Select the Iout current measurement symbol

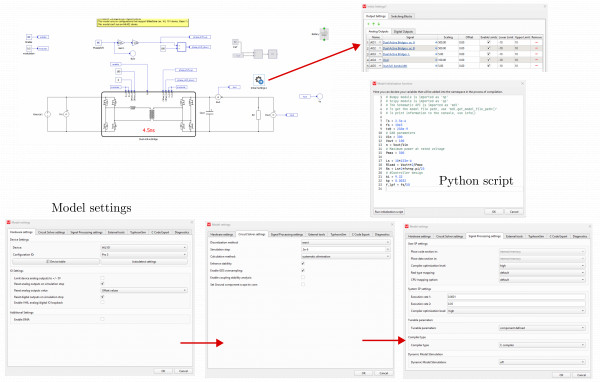pos(218,97)
